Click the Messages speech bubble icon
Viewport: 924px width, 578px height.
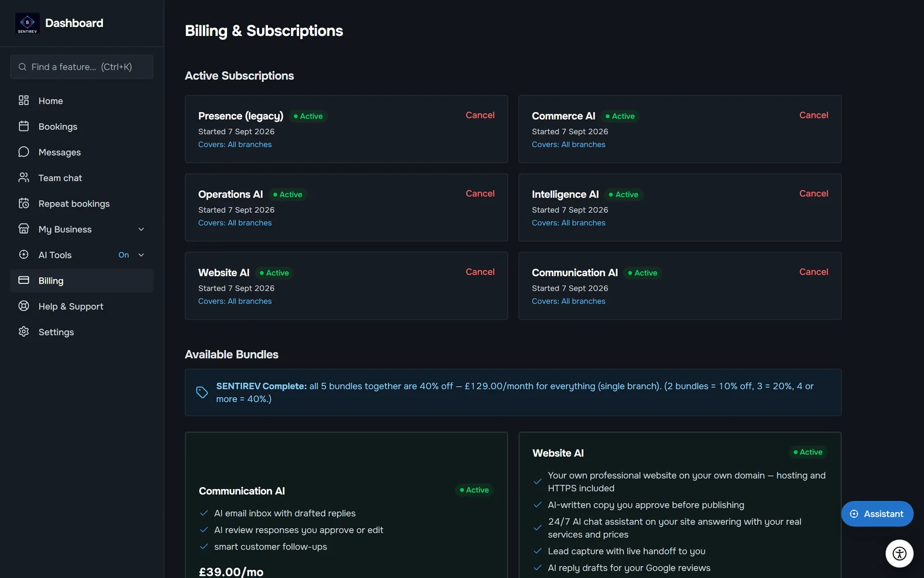pos(24,152)
